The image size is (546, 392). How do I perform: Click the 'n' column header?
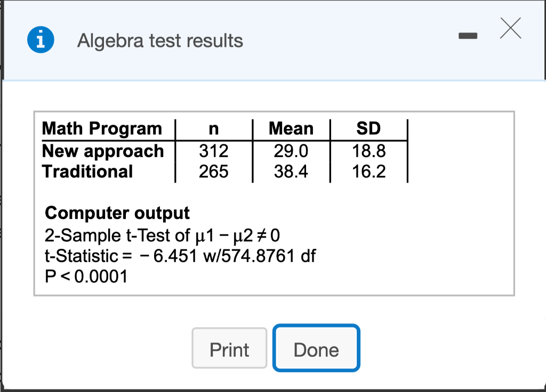pyautogui.click(x=213, y=128)
